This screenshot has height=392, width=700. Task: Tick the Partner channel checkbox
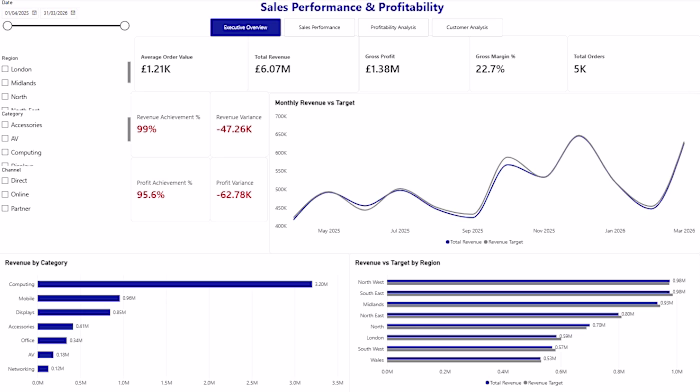point(5,209)
